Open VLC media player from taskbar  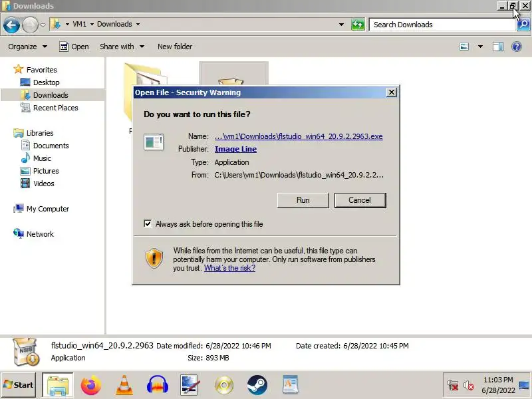click(124, 385)
